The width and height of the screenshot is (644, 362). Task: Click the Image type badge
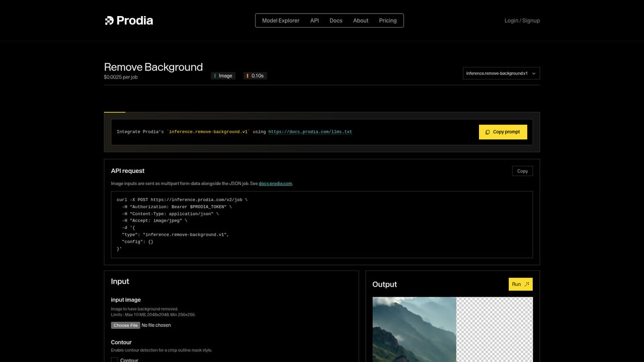[x=223, y=76]
